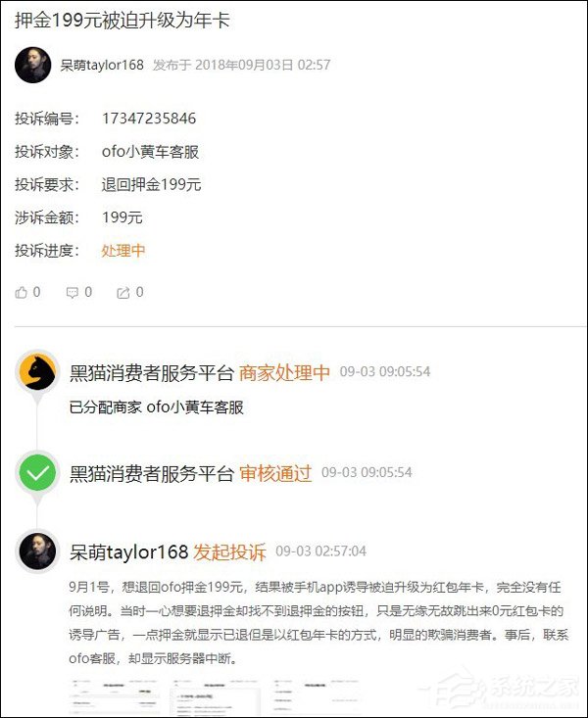The width and height of the screenshot is (588, 718).
Task: Click the complaint number 17347235846
Action: click(x=149, y=119)
